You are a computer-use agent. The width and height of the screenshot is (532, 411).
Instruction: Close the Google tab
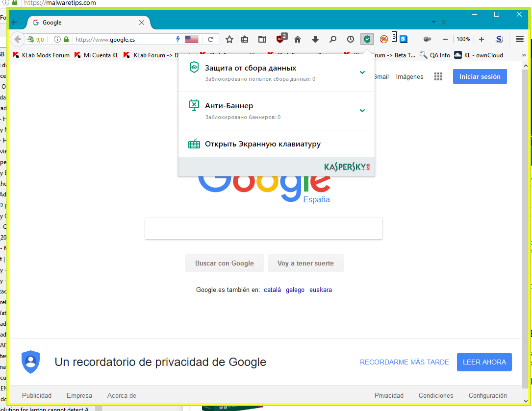(x=142, y=23)
